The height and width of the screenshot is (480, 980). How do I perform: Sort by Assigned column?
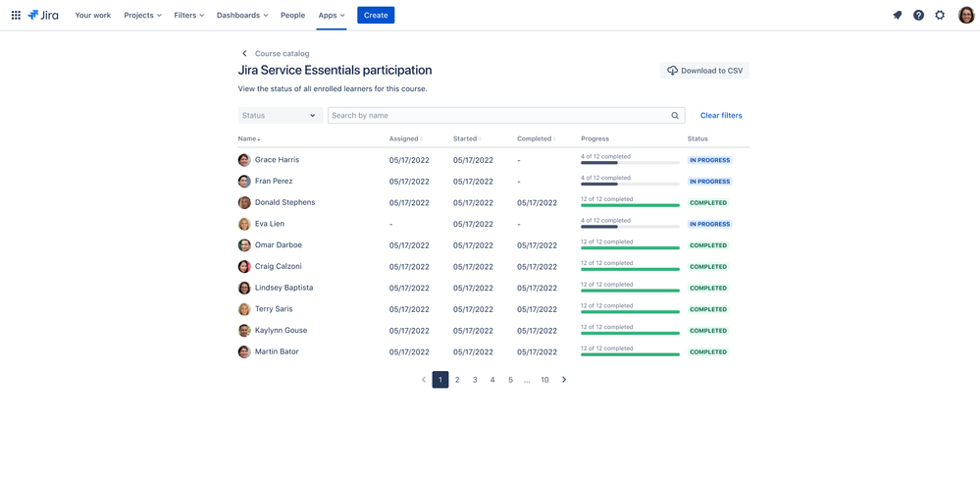pyautogui.click(x=405, y=138)
